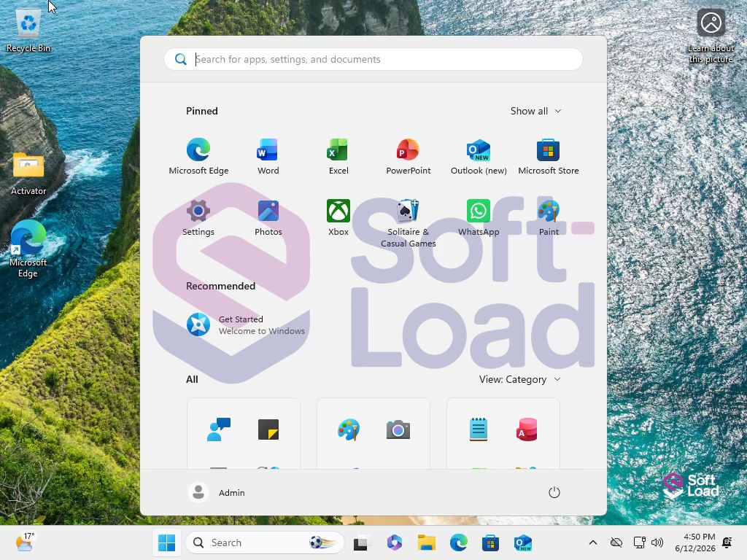Open Task View on taskbar
The width and height of the screenshot is (747, 560).
pos(362,542)
